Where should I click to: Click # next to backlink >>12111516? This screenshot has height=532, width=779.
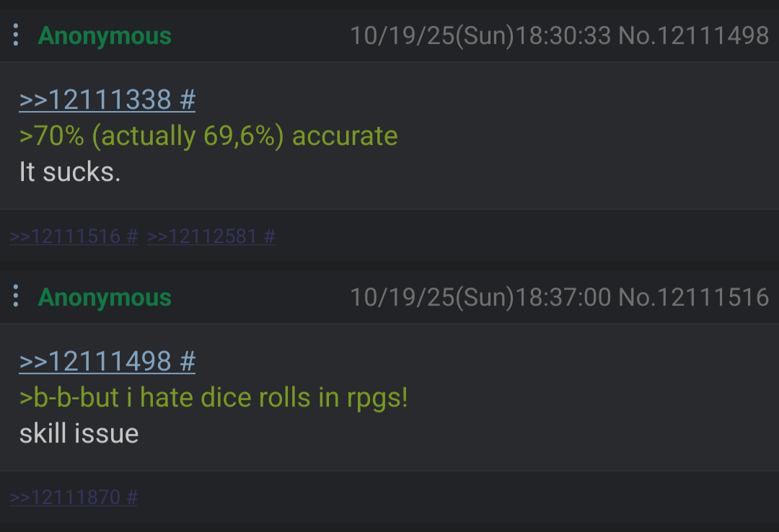pyautogui.click(x=132, y=236)
